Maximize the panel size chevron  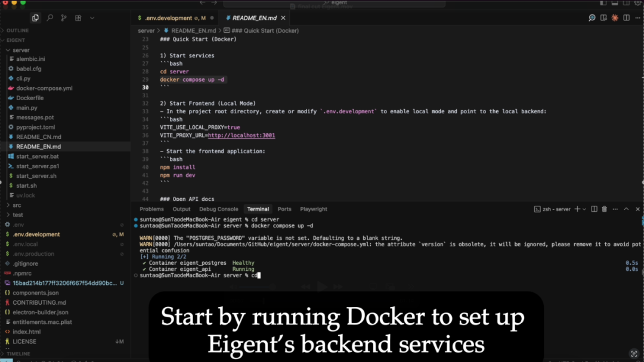(626, 209)
